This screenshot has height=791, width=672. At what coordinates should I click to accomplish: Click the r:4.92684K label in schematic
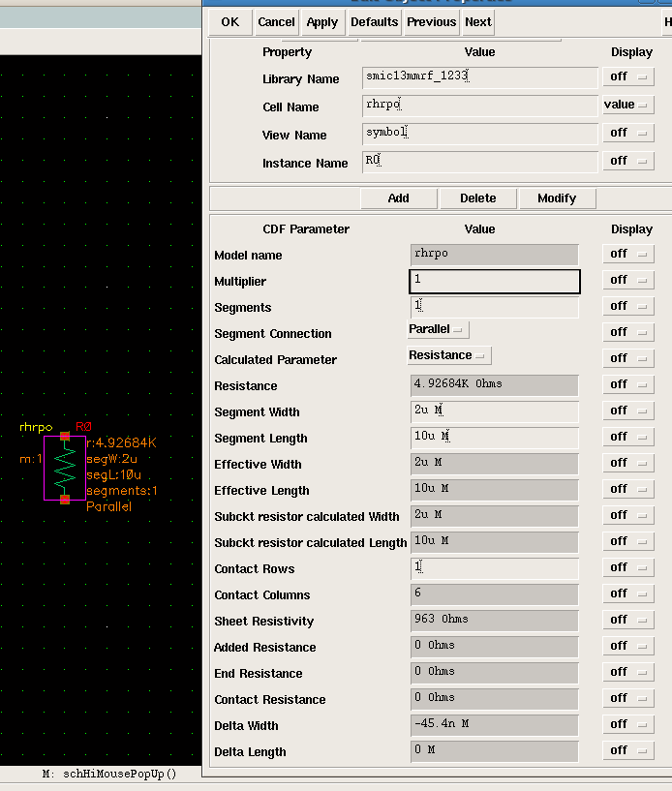[x=122, y=442]
